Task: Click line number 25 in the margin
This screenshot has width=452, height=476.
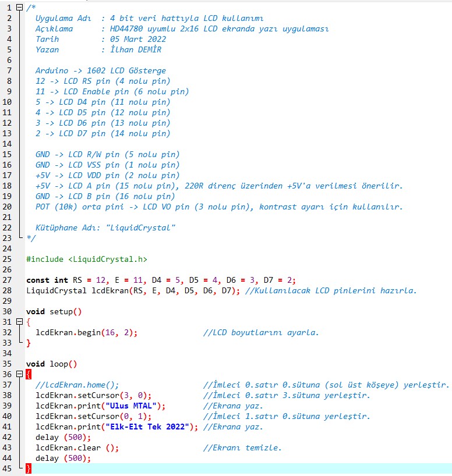Action: point(7,259)
